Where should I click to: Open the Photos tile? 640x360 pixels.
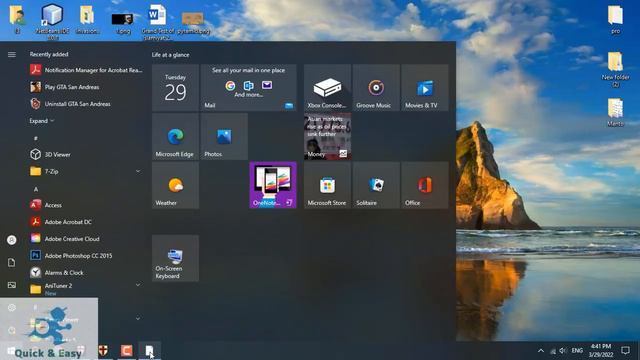(x=224, y=136)
